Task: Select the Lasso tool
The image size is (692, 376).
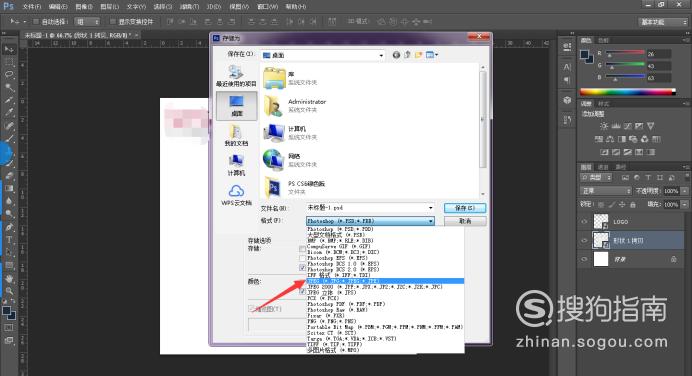Action: (x=9, y=75)
